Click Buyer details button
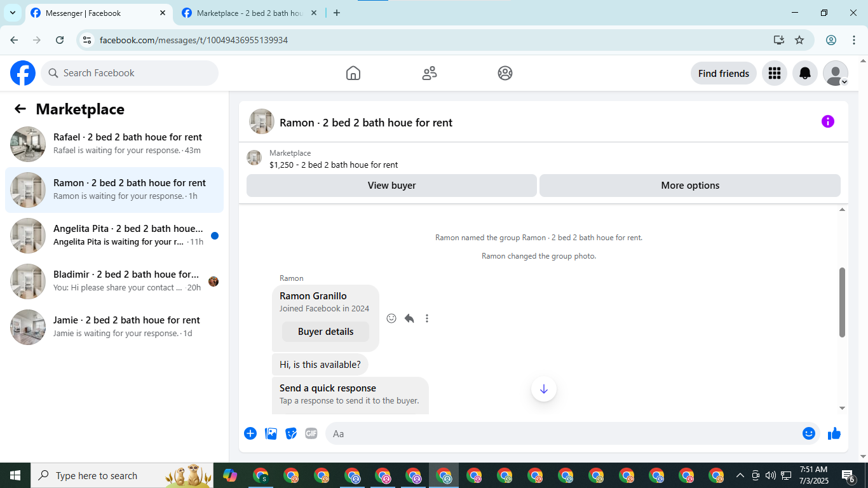The image size is (868, 488). (x=325, y=332)
